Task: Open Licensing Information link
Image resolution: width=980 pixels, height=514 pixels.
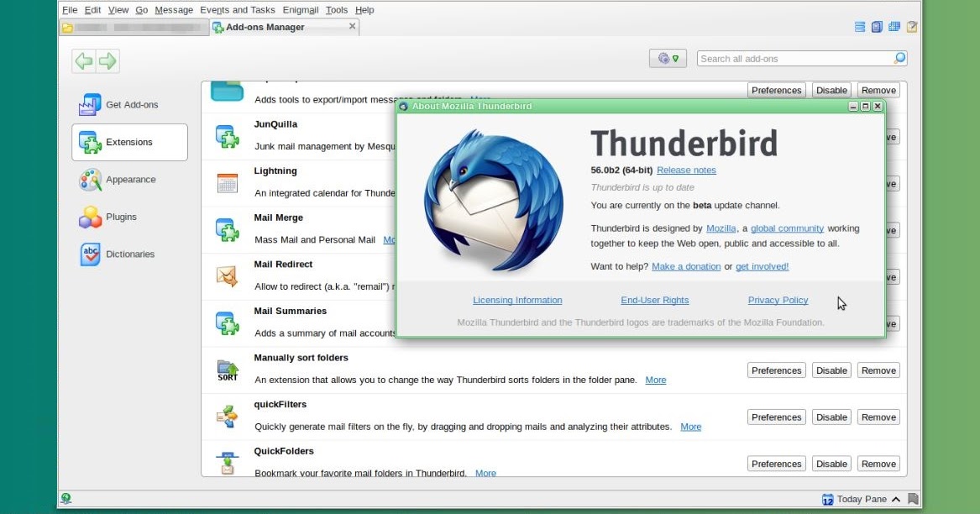Action: point(517,300)
